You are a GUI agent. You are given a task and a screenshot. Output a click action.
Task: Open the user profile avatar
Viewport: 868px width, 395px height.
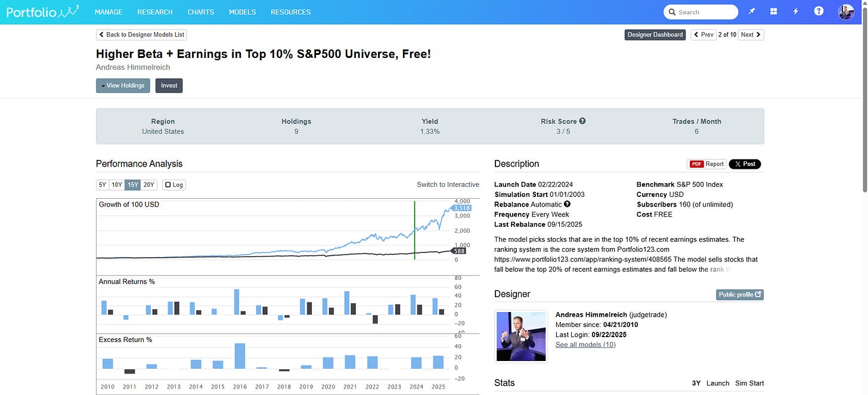846,12
